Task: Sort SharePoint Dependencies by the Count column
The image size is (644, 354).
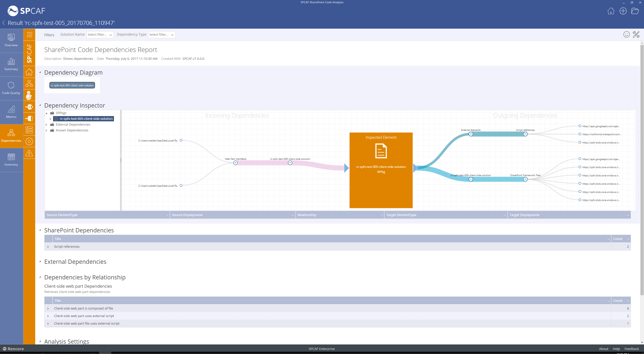Action: pos(621,239)
